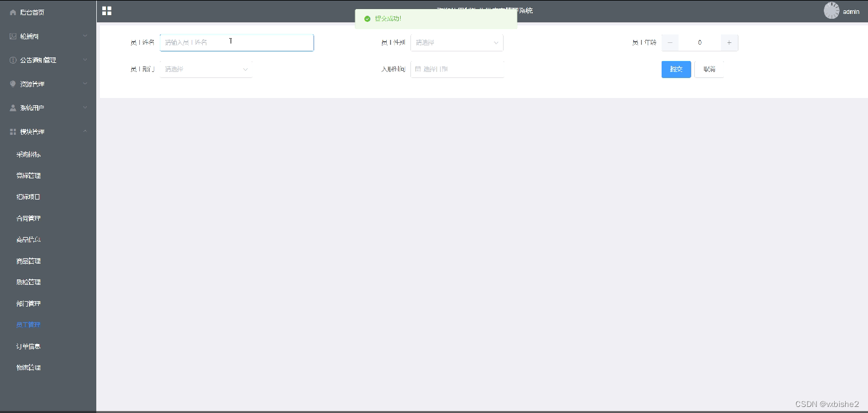Select the highlighted 员工管理 sidebar item
The width and height of the screenshot is (868, 413).
coord(28,325)
